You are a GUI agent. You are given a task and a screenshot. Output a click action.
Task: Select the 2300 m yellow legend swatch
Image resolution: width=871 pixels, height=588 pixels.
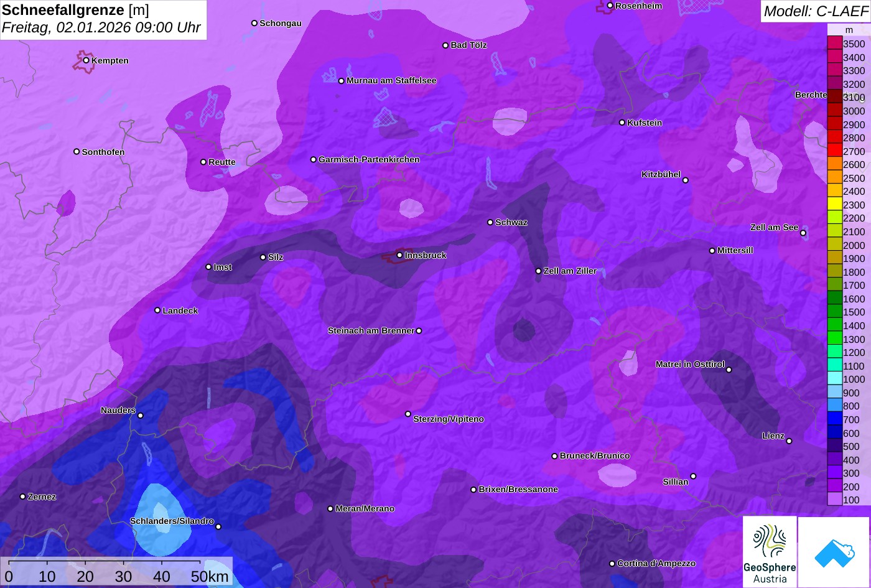pyautogui.click(x=834, y=205)
